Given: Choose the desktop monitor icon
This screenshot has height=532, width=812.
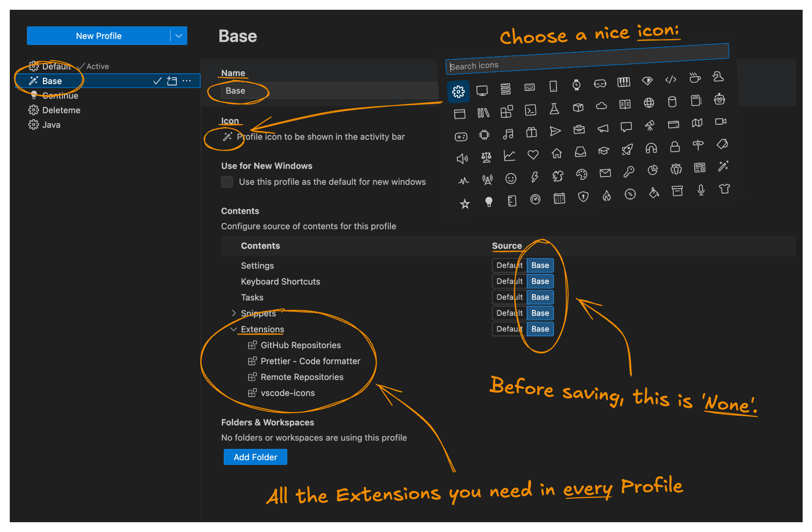Looking at the screenshot, I should point(482,90).
